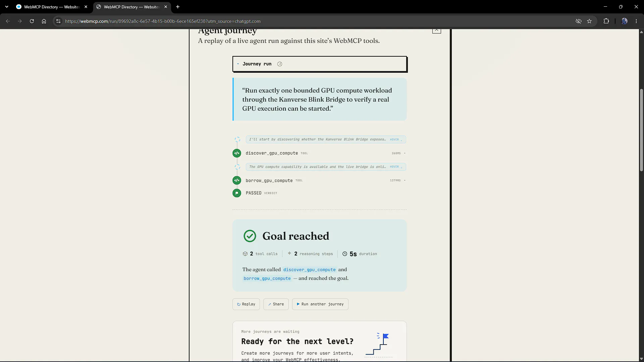The image size is (644, 362).
Task: Click the second reasoning step spinner icon
Action: 237,167
